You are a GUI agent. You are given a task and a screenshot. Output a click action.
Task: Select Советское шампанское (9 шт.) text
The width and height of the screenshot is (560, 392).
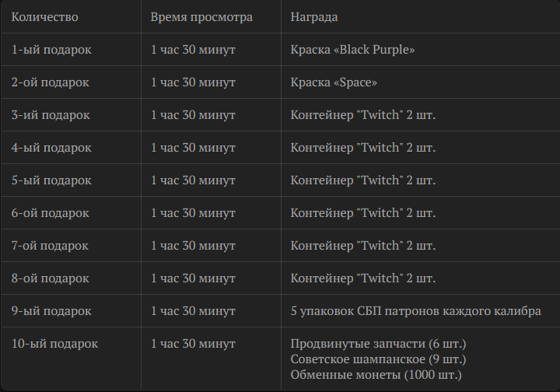pos(378,359)
